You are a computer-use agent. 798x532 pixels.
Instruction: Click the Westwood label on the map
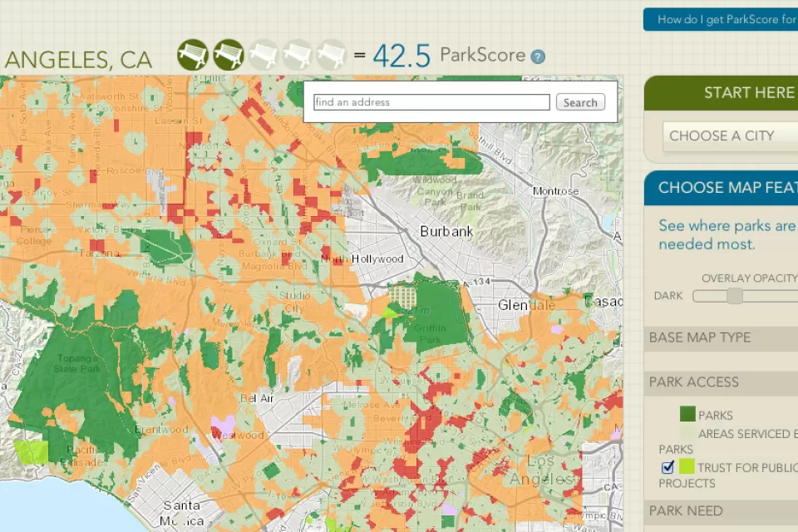point(238,435)
